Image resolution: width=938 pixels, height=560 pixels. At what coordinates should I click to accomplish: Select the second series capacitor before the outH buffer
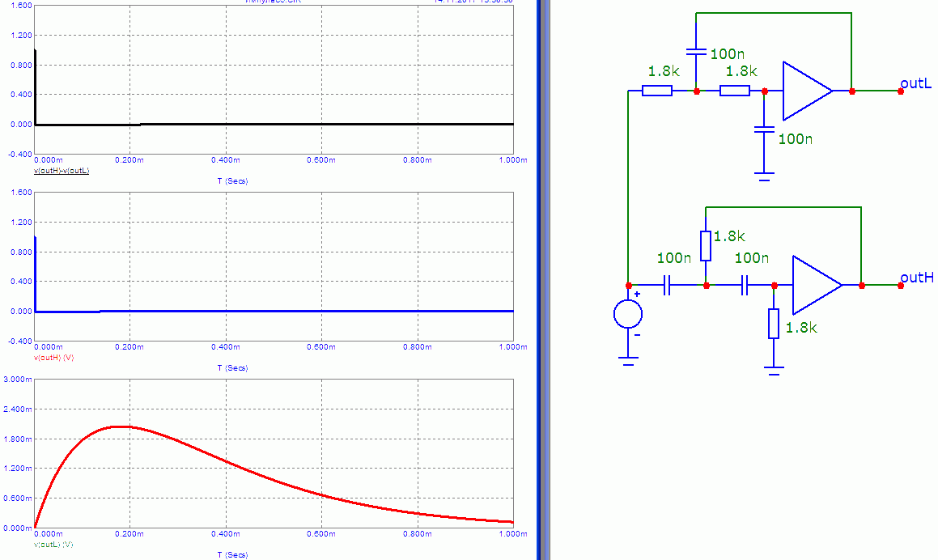(x=745, y=286)
